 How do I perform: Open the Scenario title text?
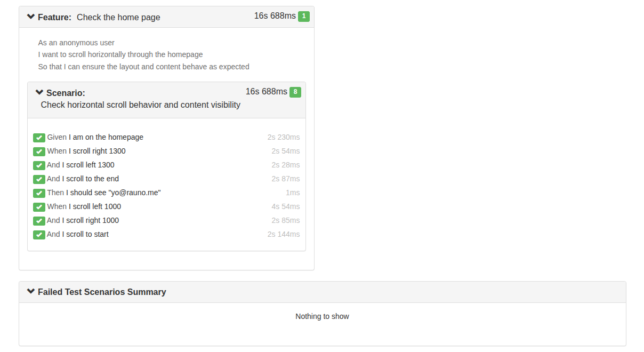(x=141, y=105)
